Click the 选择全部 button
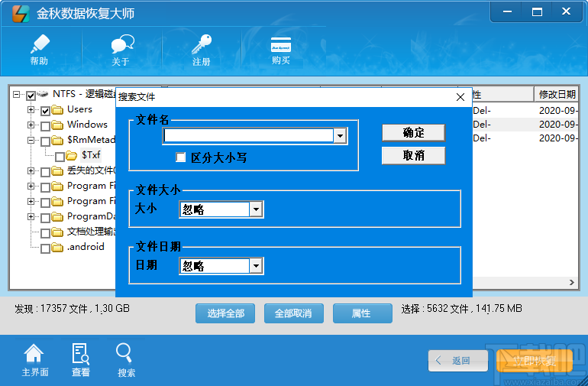 [225, 313]
